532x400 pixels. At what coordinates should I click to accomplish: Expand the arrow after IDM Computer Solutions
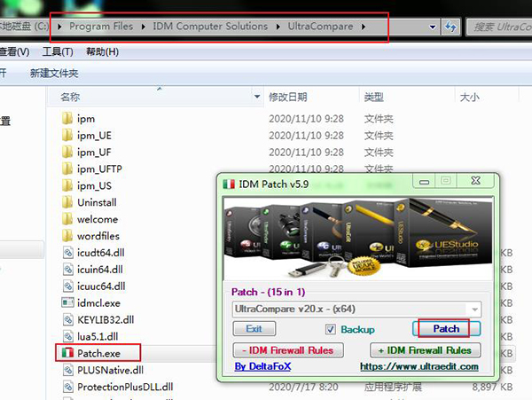pos(278,27)
